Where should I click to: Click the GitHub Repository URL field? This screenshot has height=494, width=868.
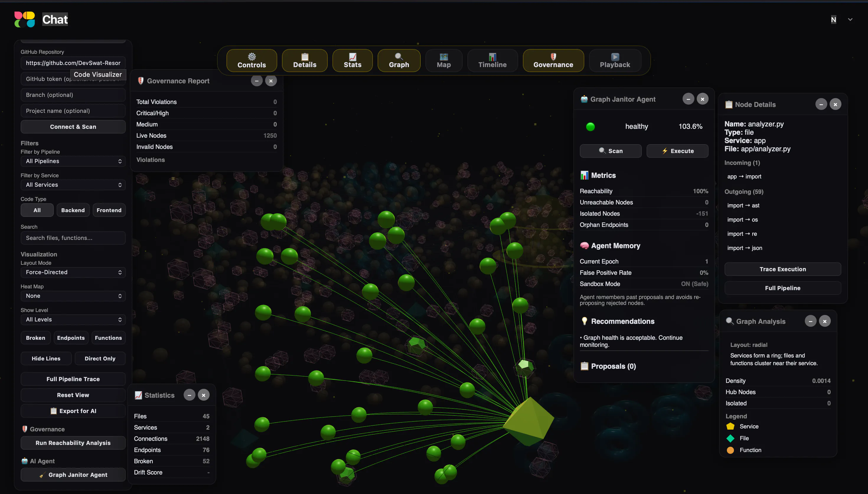tap(73, 63)
